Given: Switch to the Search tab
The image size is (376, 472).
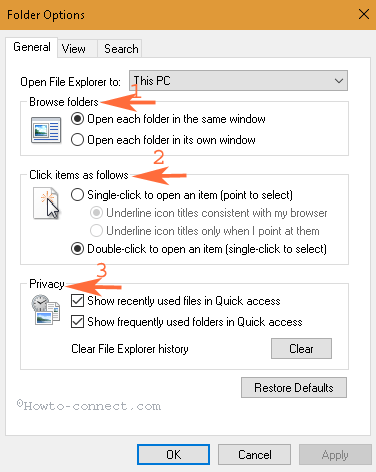Looking at the screenshot, I should pos(121,49).
